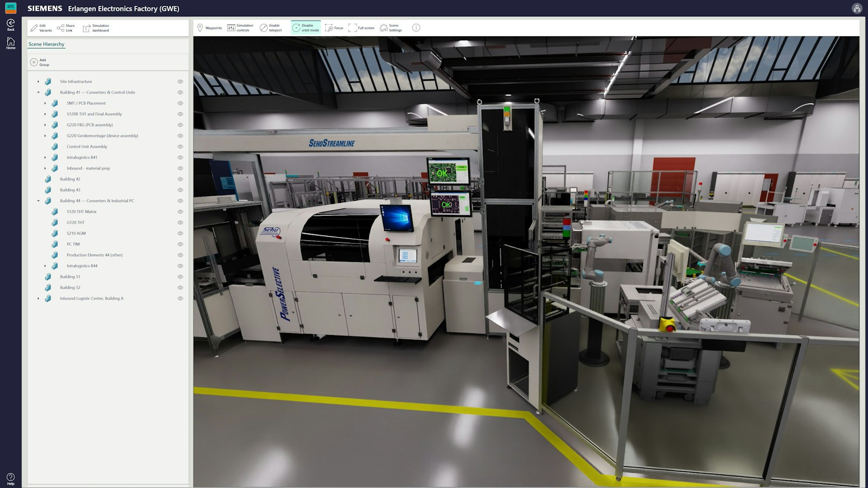The width and height of the screenshot is (868, 488).
Task: Click Add Group button
Action: [x=40, y=62]
